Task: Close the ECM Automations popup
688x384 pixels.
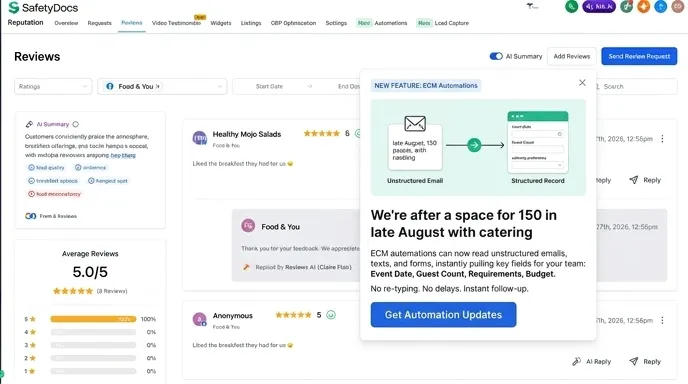Action: click(582, 83)
